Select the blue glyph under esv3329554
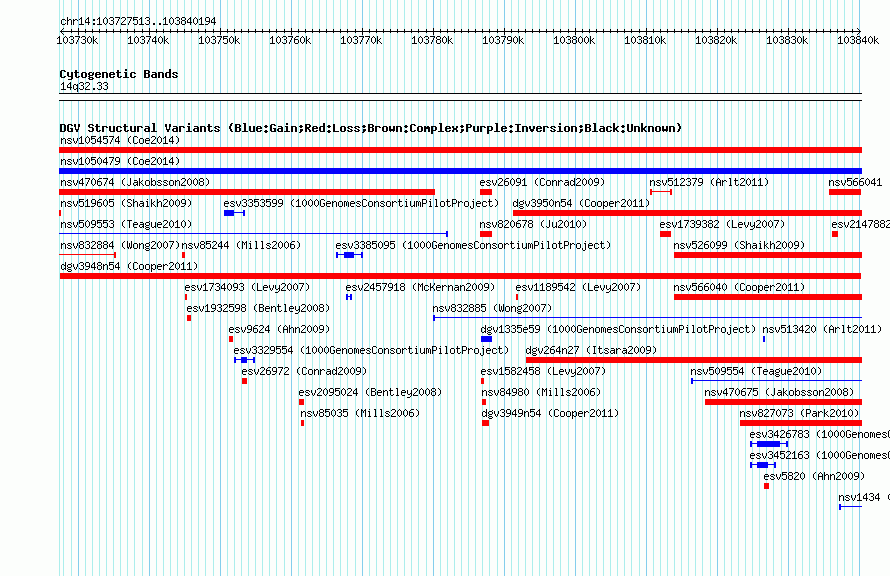 (245, 360)
